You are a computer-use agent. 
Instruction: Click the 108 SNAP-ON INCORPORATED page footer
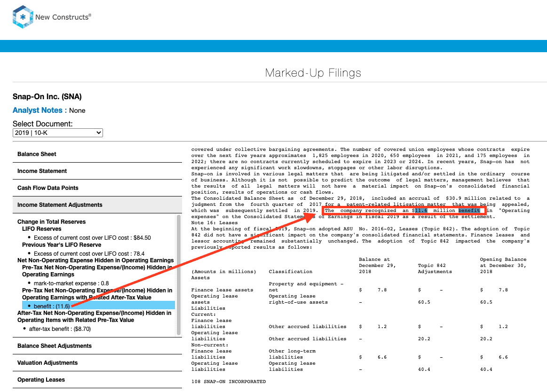[229, 382]
